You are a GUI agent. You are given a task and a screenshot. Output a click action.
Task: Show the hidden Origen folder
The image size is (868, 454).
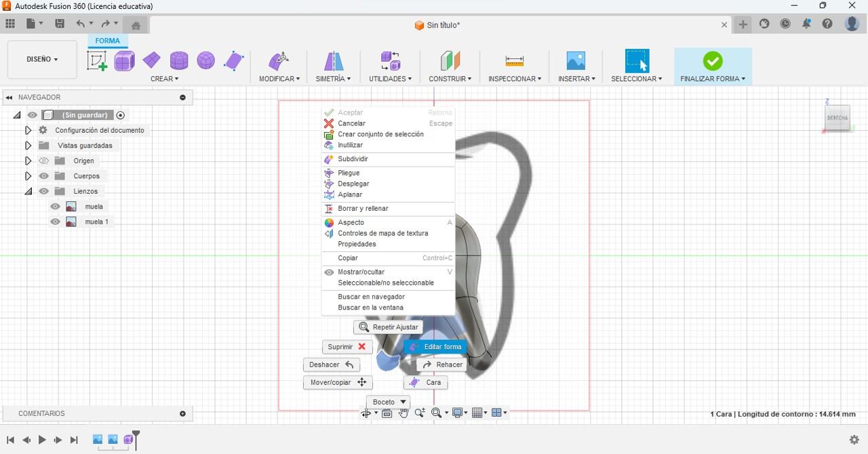point(44,161)
